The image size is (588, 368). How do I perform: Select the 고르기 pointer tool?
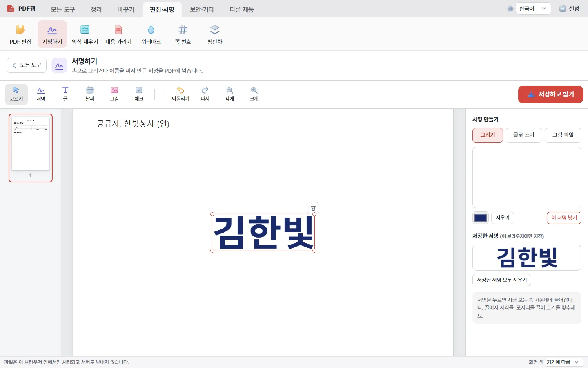coord(16,94)
